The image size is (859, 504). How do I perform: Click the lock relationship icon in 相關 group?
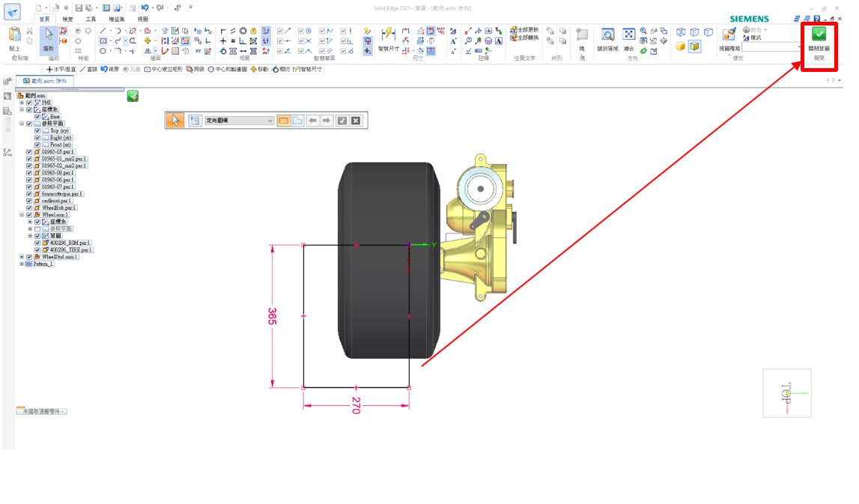(x=253, y=31)
